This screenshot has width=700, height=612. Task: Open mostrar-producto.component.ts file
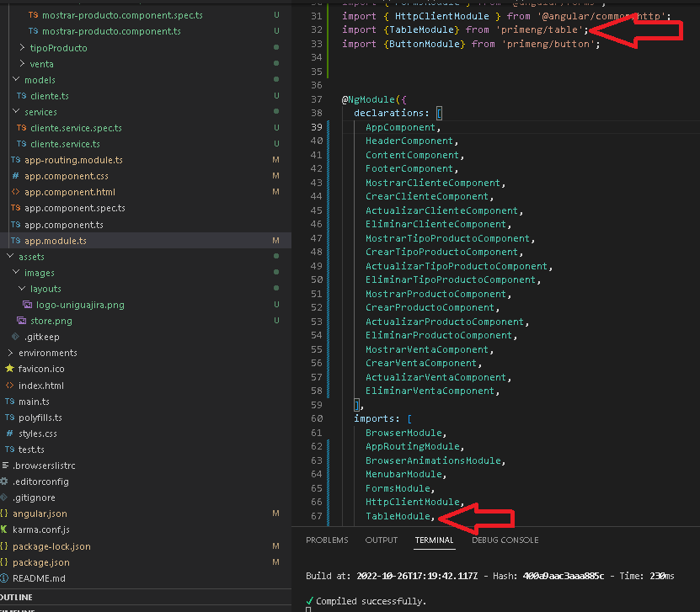[x=111, y=31]
